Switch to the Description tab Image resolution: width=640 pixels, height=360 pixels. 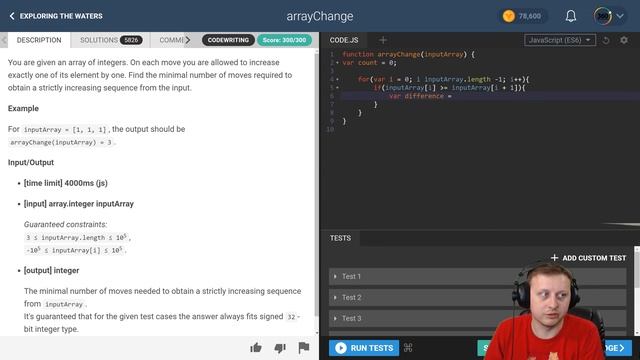pos(39,40)
